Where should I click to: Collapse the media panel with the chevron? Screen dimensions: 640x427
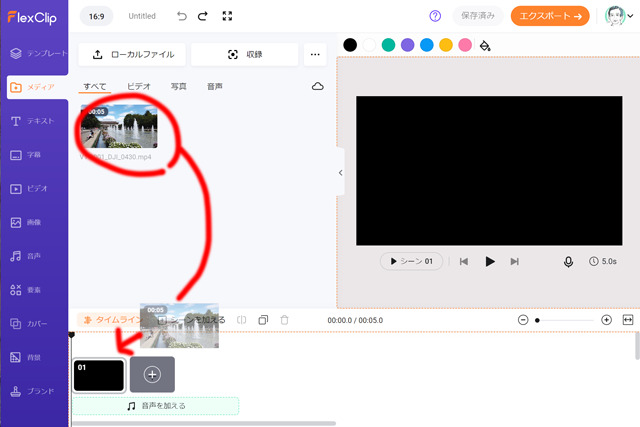tap(340, 173)
